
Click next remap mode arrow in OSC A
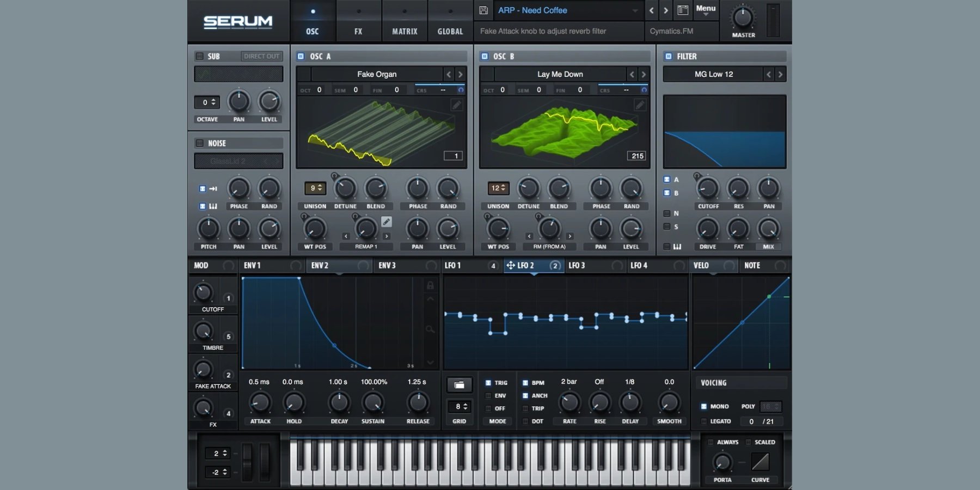387,236
